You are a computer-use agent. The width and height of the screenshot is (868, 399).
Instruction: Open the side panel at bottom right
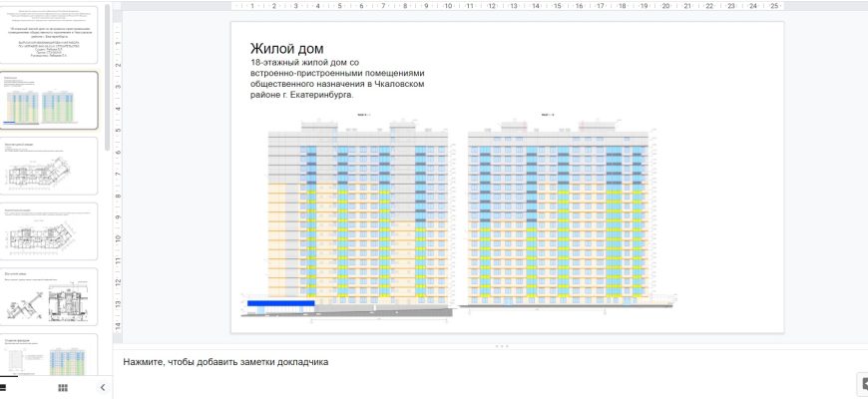pyautogui.click(x=862, y=384)
